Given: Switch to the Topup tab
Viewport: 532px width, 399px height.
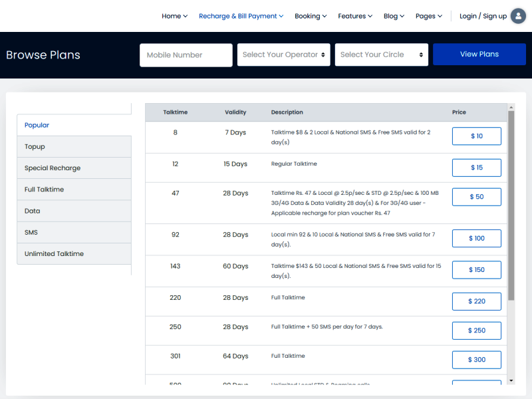Looking at the screenshot, I should 74,147.
